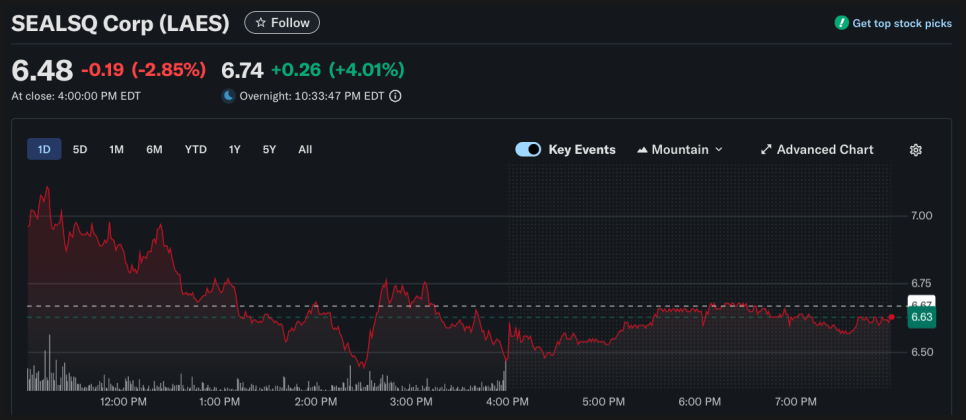The height and width of the screenshot is (420, 966).
Task: Click the 6.63 current price label
Action: coord(921,317)
